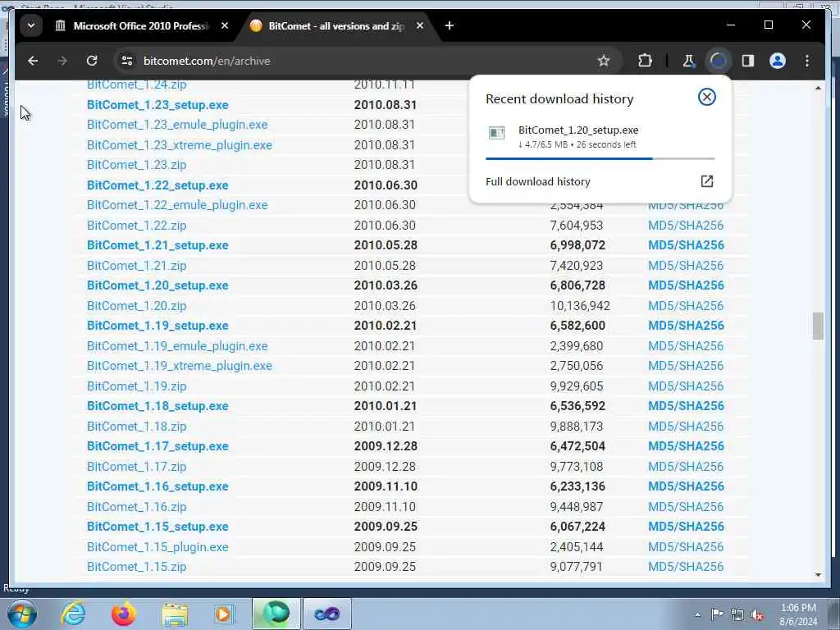Close the Microsoft Office 2010 tab

[225, 25]
